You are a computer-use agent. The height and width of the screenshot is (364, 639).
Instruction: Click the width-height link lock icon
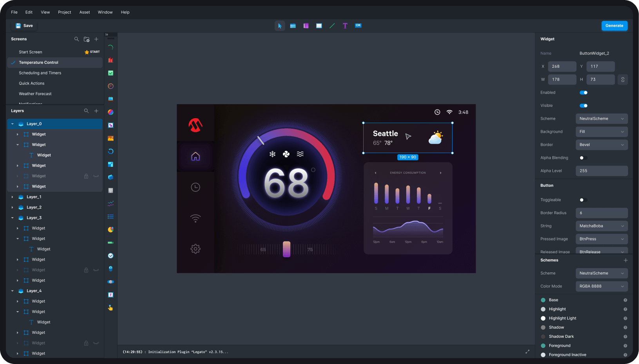[623, 79]
